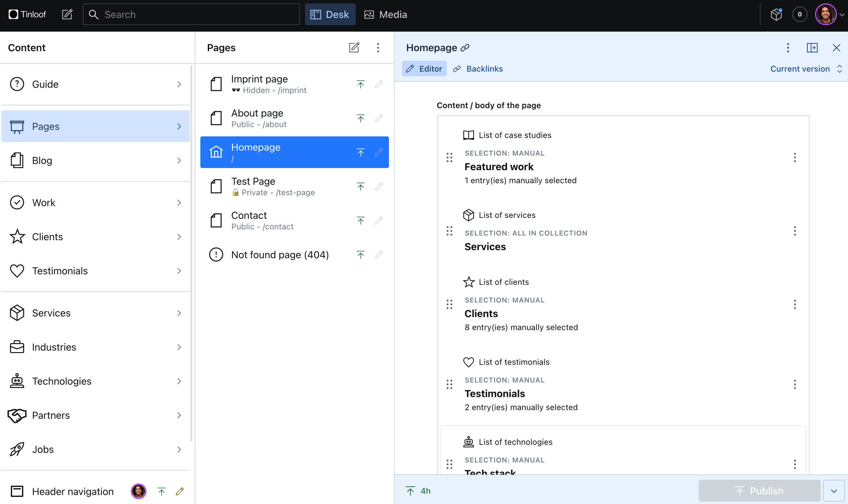The height and width of the screenshot is (504, 848).
Task: Expand publish options arrow beside Publish button
Action: click(834, 491)
